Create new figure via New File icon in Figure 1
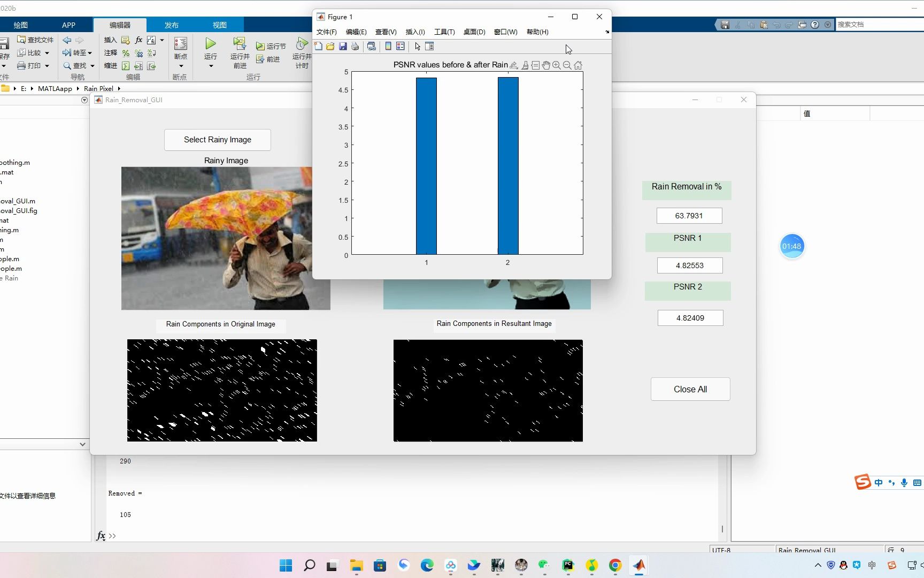The width and height of the screenshot is (924, 578). click(x=318, y=46)
